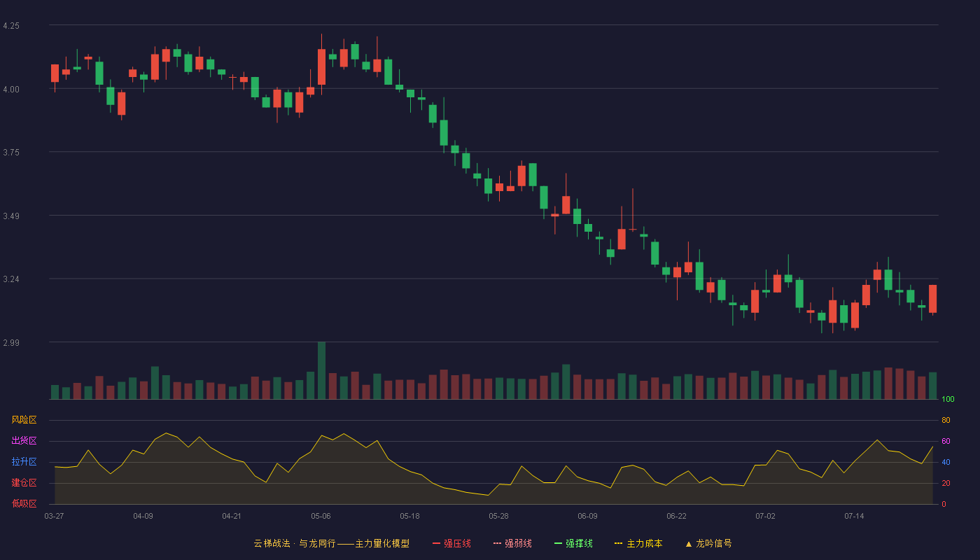This screenshot has height=560, width=980.
Task: Click the 03-27 date label
Action: [x=54, y=516]
